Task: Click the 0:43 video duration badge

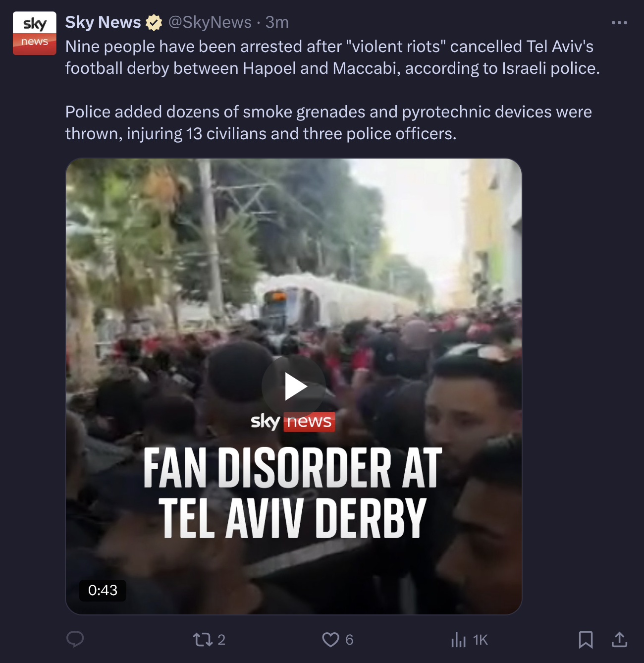Action: point(103,590)
